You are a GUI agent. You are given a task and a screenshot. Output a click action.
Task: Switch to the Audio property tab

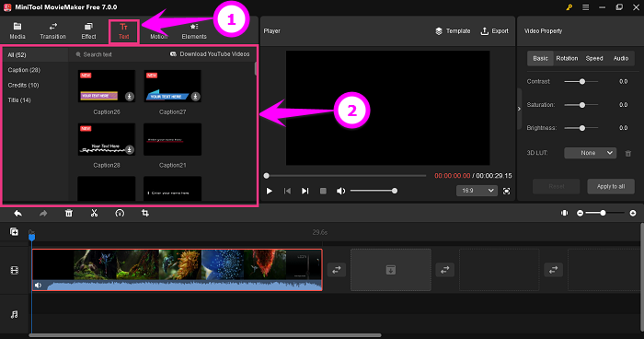click(621, 58)
